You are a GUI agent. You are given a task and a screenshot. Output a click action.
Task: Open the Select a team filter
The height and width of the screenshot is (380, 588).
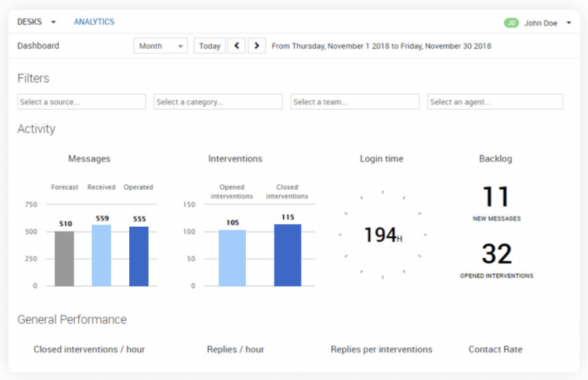pyautogui.click(x=355, y=102)
